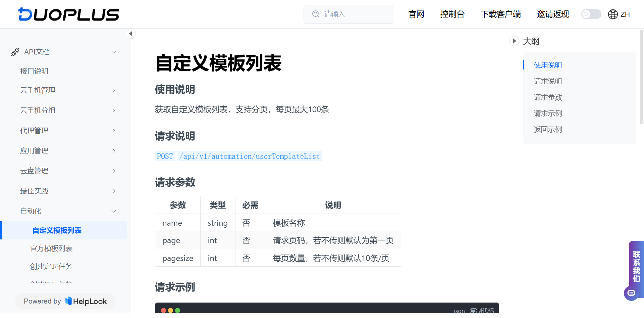Click the /api/v1/automation/userTemplateList path
This screenshot has height=318, width=644.
pos(250,156)
